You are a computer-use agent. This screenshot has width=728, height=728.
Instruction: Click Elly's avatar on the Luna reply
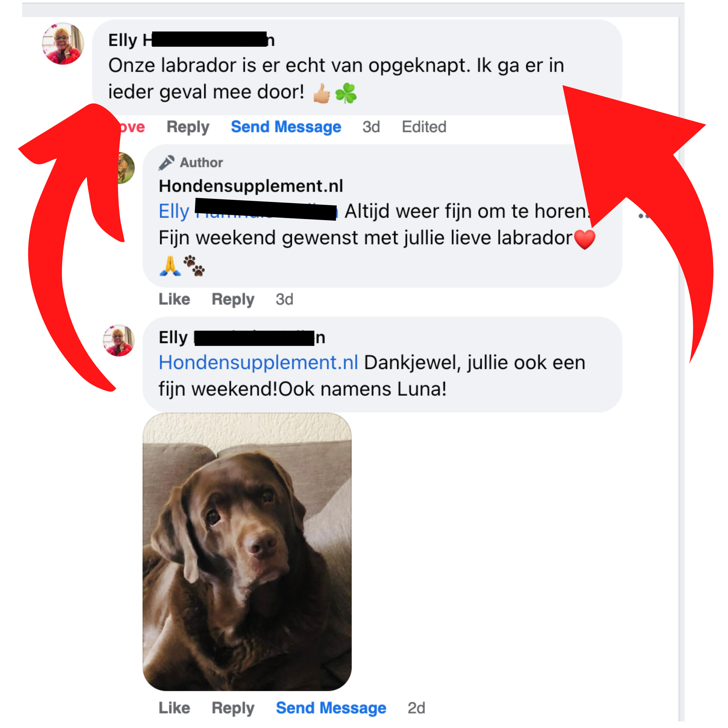(x=119, y=341)
